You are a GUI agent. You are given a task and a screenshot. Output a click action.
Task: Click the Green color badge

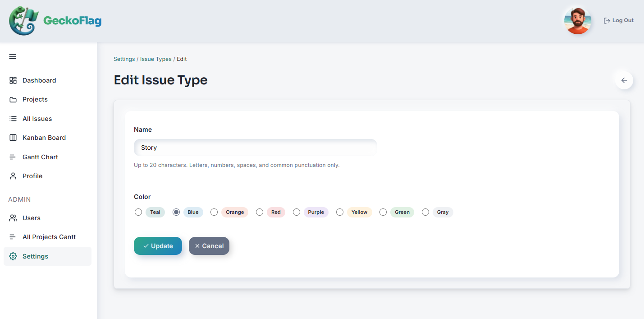pyautogui.click(x=402, y=212)
